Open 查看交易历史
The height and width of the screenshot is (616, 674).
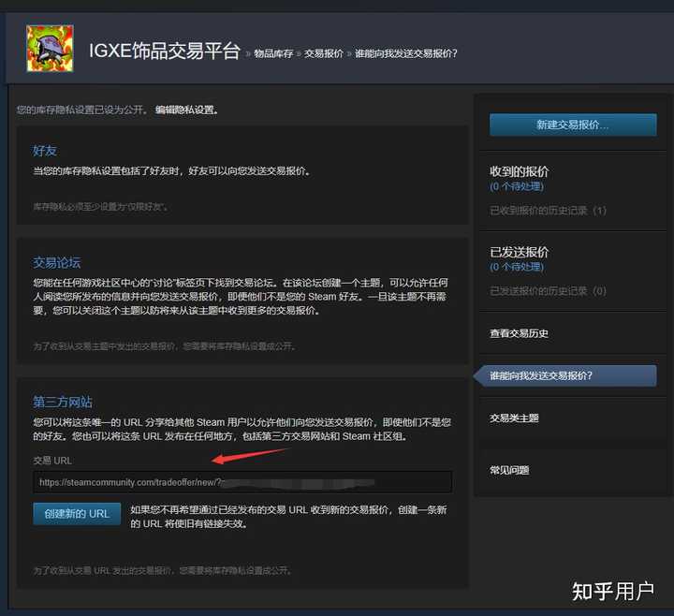519,333
